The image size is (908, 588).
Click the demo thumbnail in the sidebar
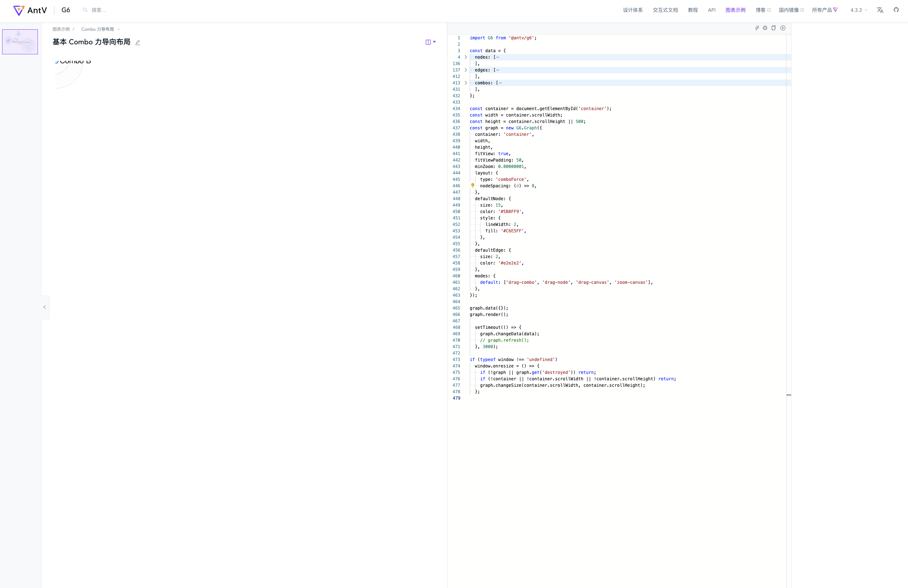(x=20, y=41)
